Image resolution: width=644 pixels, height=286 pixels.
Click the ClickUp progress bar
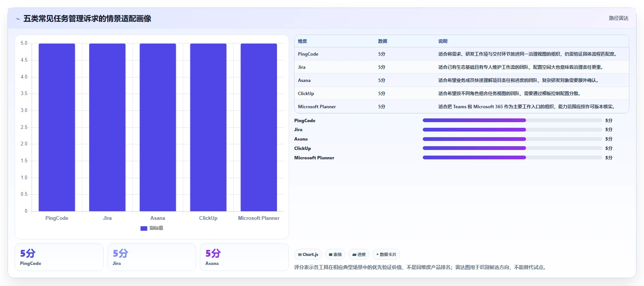click(x=512, y=148)
